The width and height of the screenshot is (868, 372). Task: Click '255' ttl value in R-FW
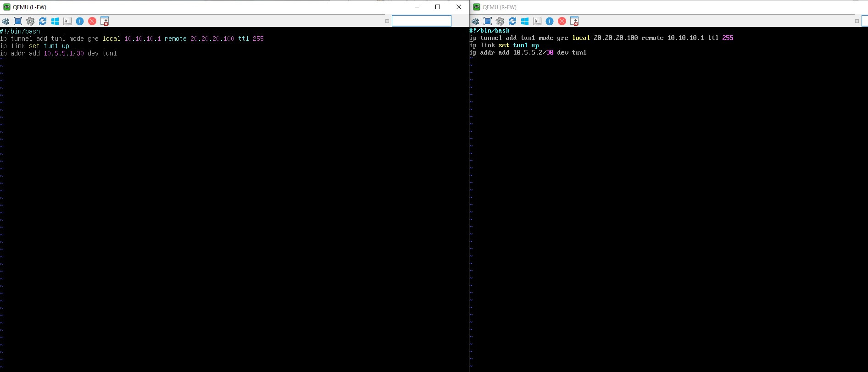pyautogui.click(x=728, y=38)
